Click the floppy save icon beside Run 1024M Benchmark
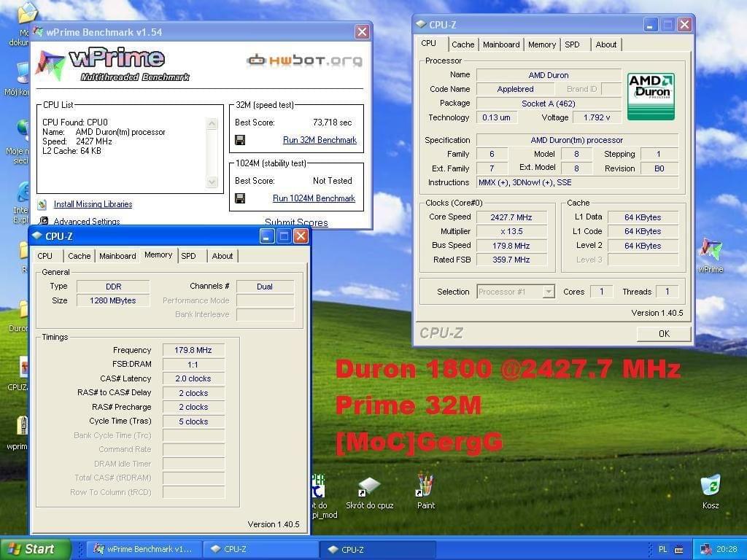Image resolution: width=747 pixels, height=560 pixels. pyautogui.click(x=240, y=198)
